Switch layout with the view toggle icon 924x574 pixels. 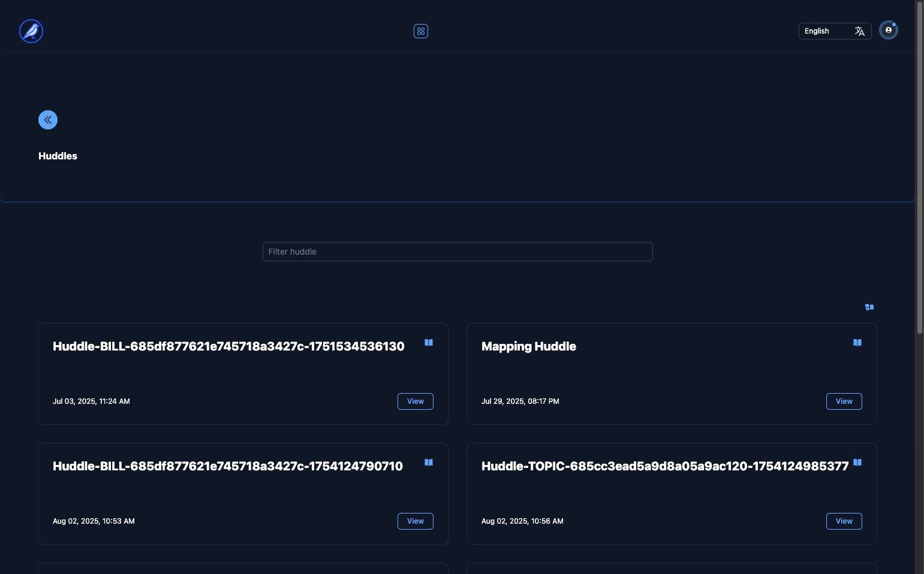coord(869,307)
